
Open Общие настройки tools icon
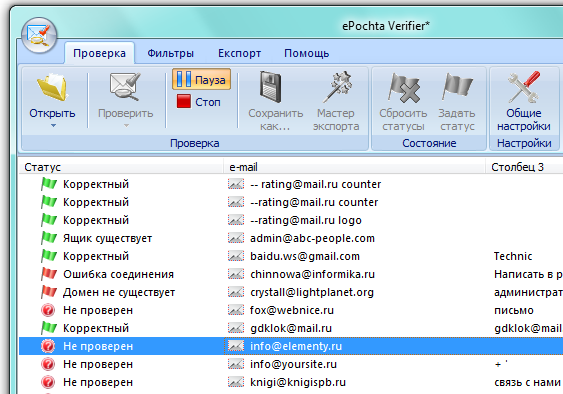pos(524,87)
